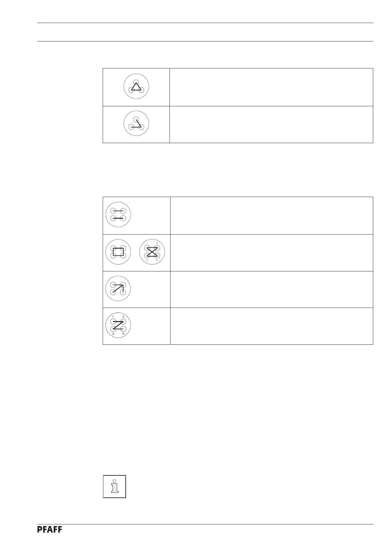Click number 4 label on the Z-stitch button
This screenshot has height=554, width=392.
pyautogui.click(x=123, y=334)
